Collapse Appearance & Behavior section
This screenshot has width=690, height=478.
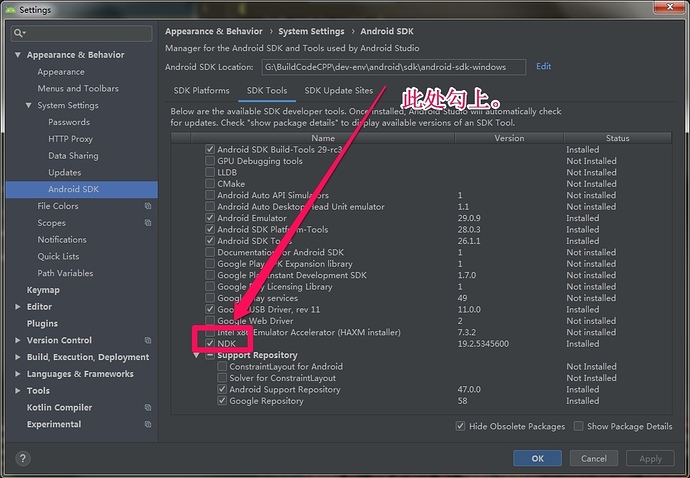click(x=18, y=55)
